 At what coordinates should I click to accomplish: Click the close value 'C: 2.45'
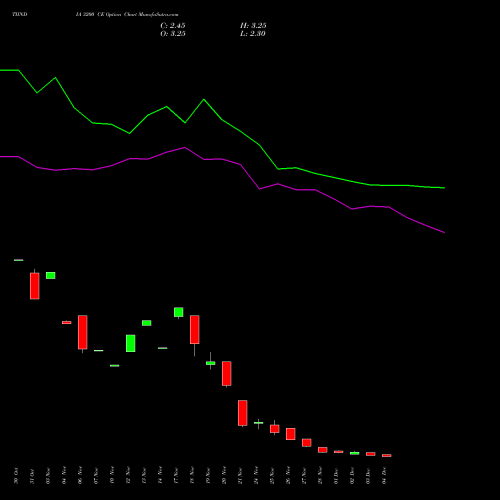pyautogui.click(x=173, y=26)
